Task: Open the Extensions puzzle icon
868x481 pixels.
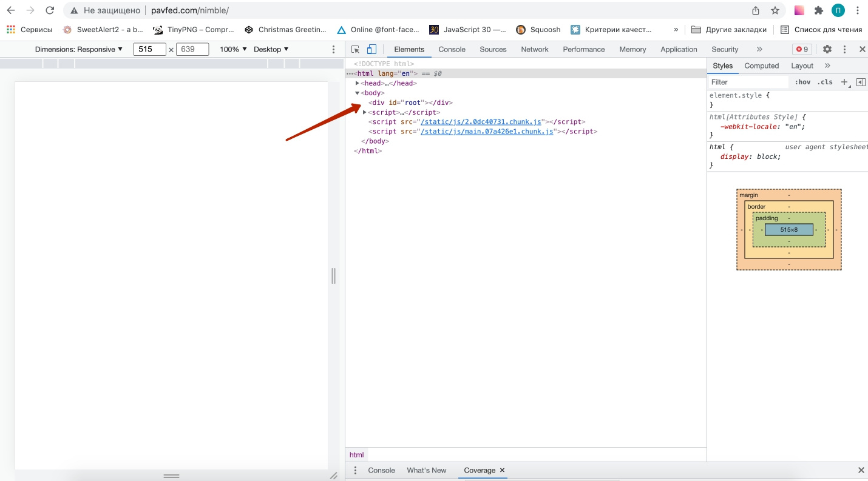Action: pyautogui.click(x=819, y=10)
